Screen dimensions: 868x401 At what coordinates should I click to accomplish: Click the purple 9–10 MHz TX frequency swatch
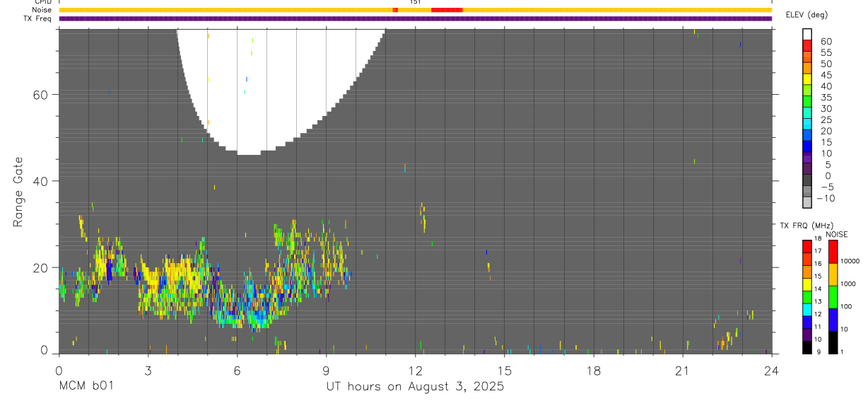coord(807,334)
